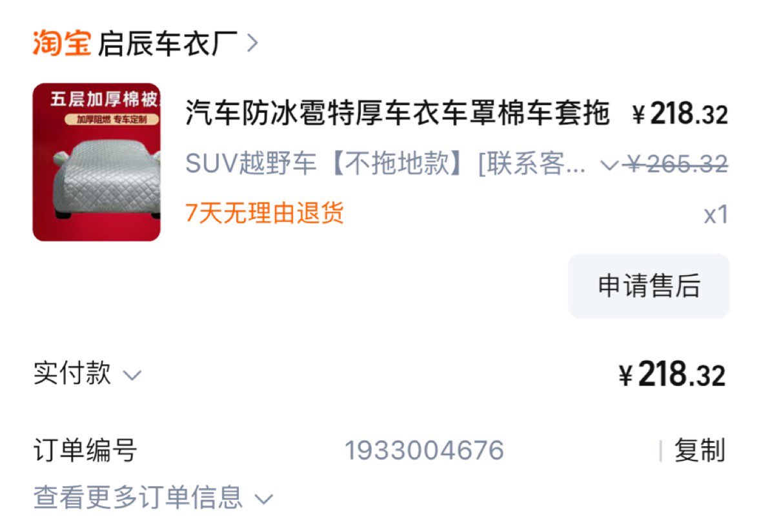
Task: Open 查看更多订单信息 link
Action: pyautogui.click(x=138, y=498)
